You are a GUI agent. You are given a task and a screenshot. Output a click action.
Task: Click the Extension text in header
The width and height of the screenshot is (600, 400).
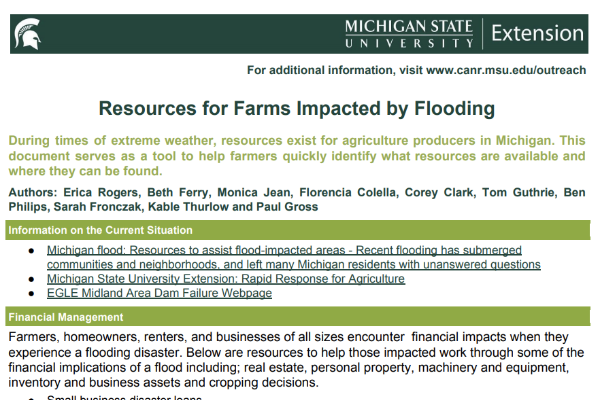(537, 33)
